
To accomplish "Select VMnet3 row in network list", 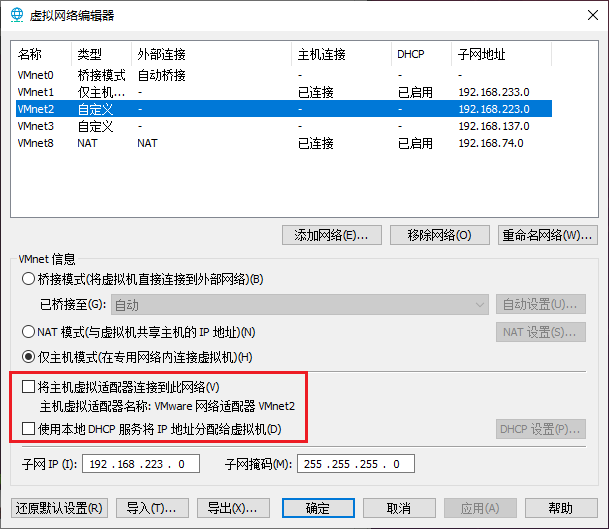I will 284,126.
